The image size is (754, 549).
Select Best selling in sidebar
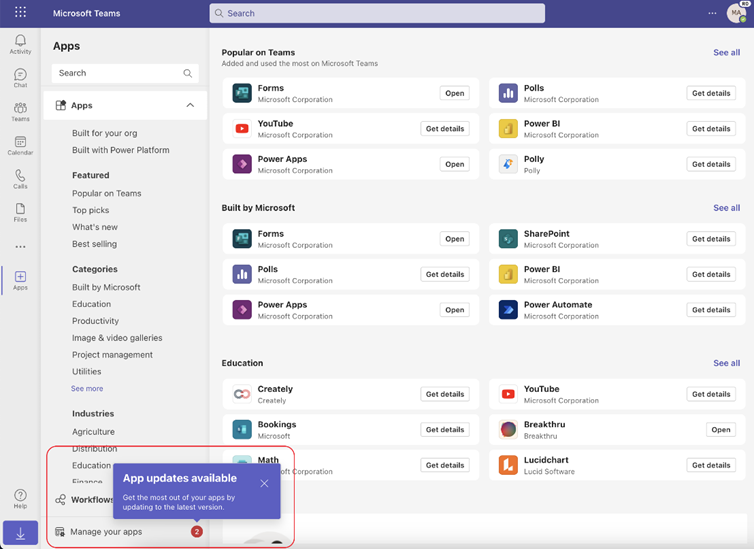click(94, 244)
